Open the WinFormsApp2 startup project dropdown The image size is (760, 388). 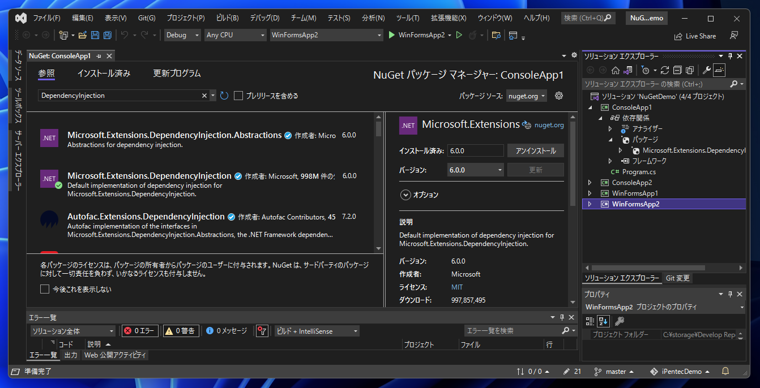pyautogui.click(x=327, y=35)
